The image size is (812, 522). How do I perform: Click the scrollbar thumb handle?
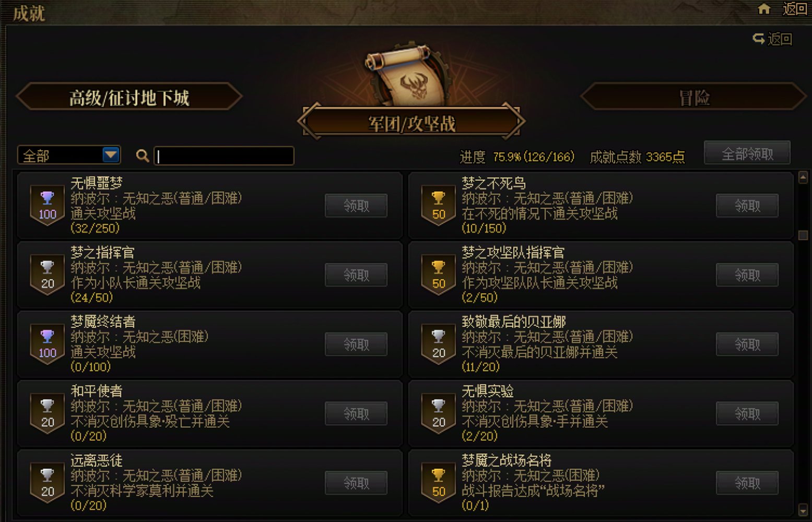coord(803,235)
